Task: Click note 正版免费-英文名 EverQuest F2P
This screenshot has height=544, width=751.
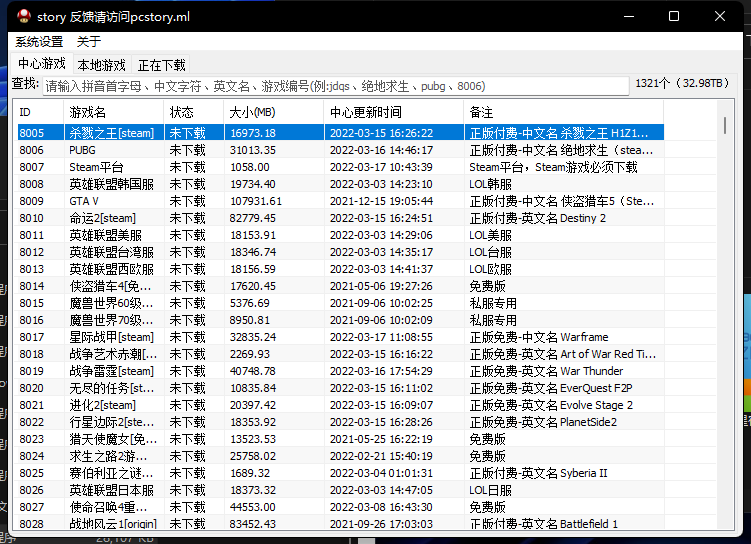Action: point(551,388)
